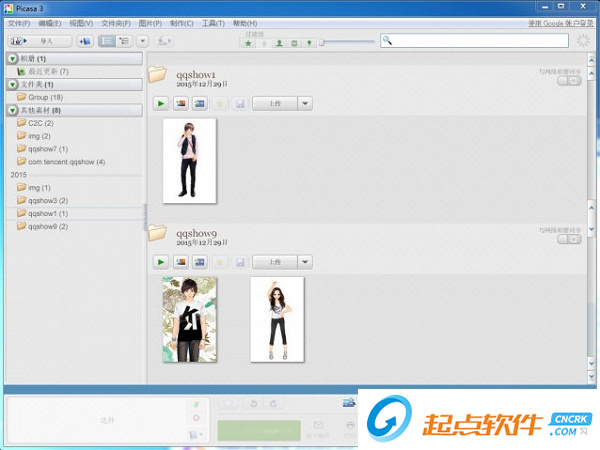Image resolution: width=600 pixels, height=450 pixels.
Task: Create movie presentation for qqshow9 folder
Action: pos(200,262)
